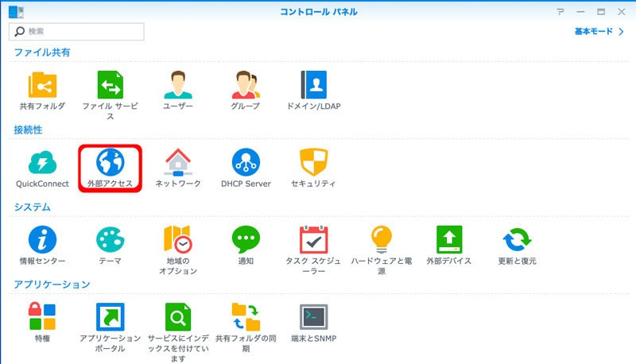Click the コントロール パネル window title
Image resolution: width=636 pixels, height=364 pixels.
[x=319, y=12]
